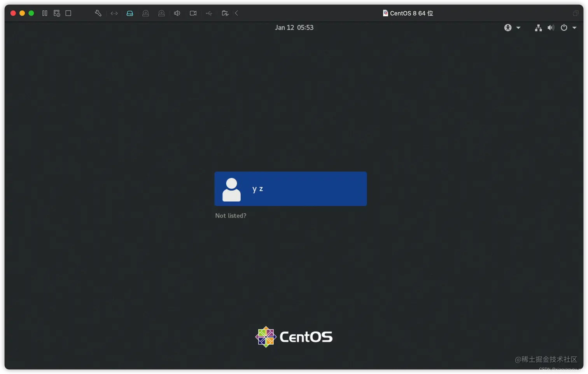Open virtual machine settings wrench
Screen dimensions: 588x374
click(x=98, y=13)
